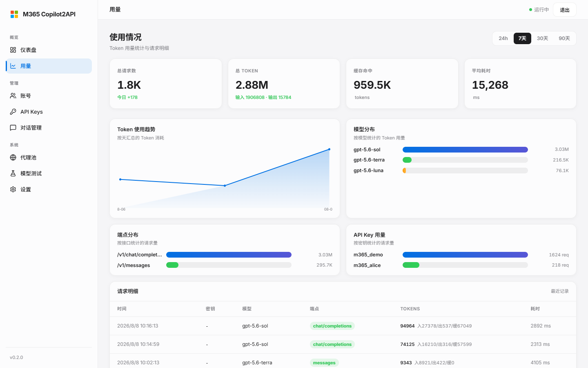
Task: Click the messages badge in 10:02:13 row
Action: 324,363
